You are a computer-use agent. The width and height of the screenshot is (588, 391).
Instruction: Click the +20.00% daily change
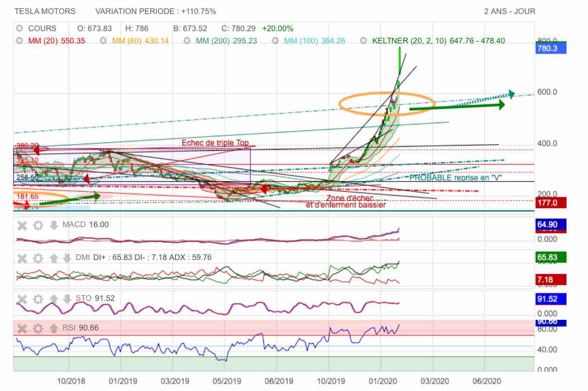pyautogui.click(x=278, y=29)
